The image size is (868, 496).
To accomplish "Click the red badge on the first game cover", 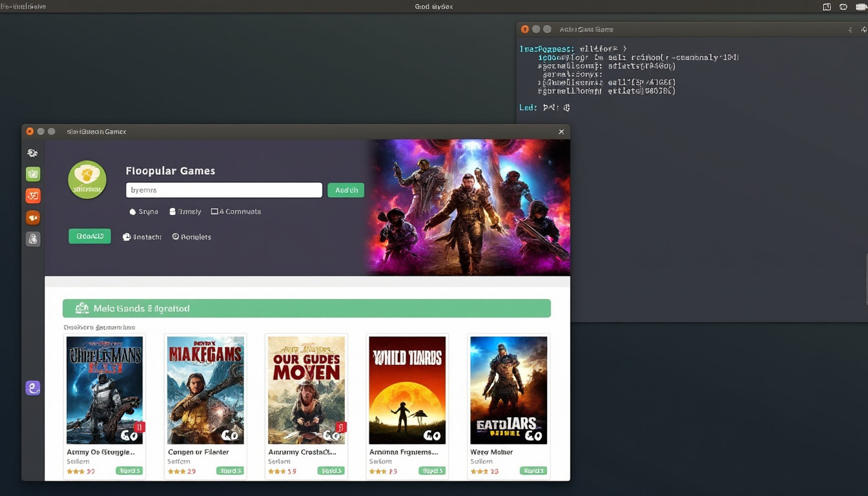I will (x=139, y=427).
